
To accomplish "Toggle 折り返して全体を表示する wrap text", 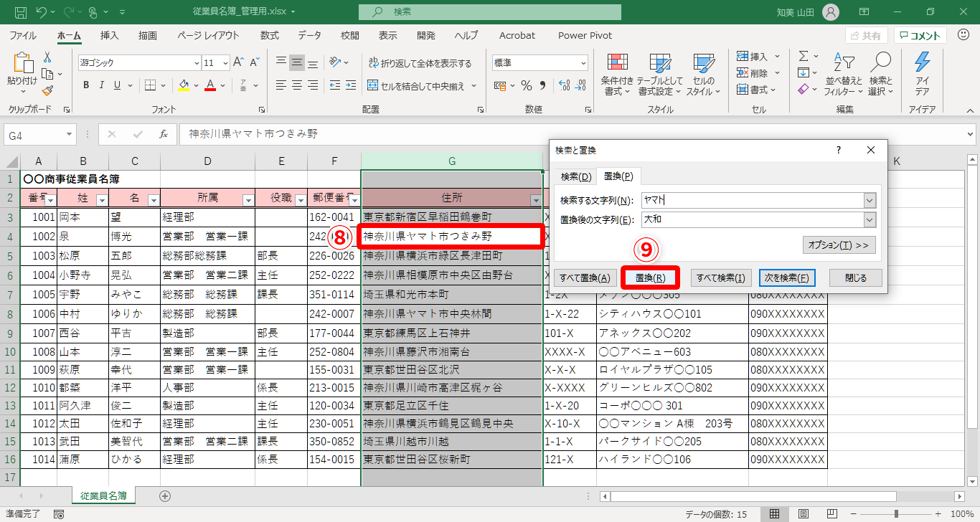I will 420,63.
